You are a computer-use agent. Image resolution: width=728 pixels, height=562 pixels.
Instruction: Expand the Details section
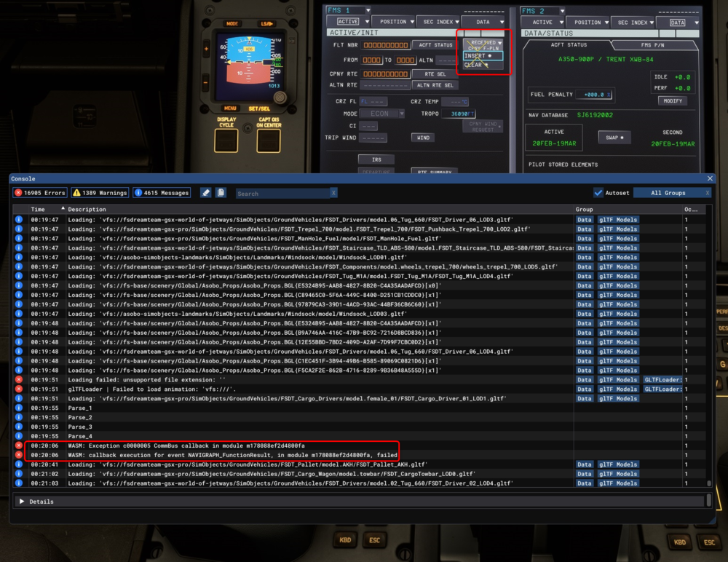[x=22, y=502]
